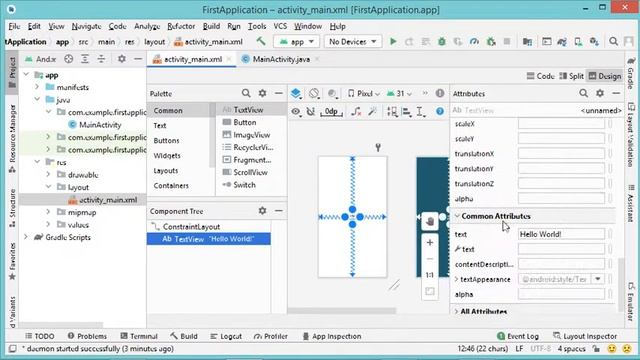Click the text field containing Hello World!
The width and height of the screenshot is (640, 360).
561,234
